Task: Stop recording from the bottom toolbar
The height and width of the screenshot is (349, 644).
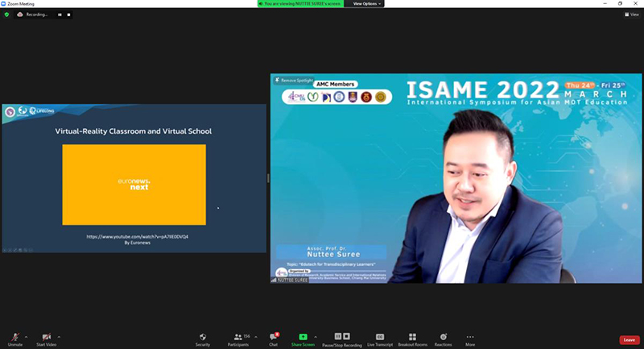Action: click(x=346, y=336)
